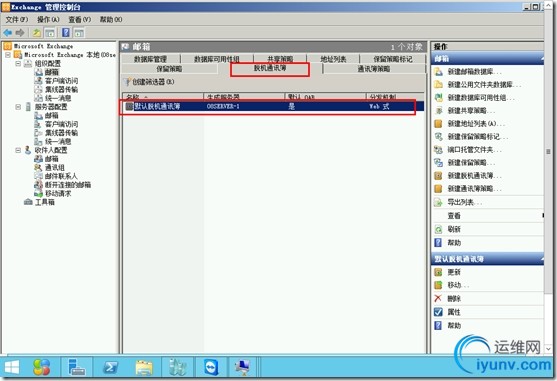Open the PowerShell icon on the taskbar
Image resolution: width=557 pixels, height=381 pixels.
(110, 367)
